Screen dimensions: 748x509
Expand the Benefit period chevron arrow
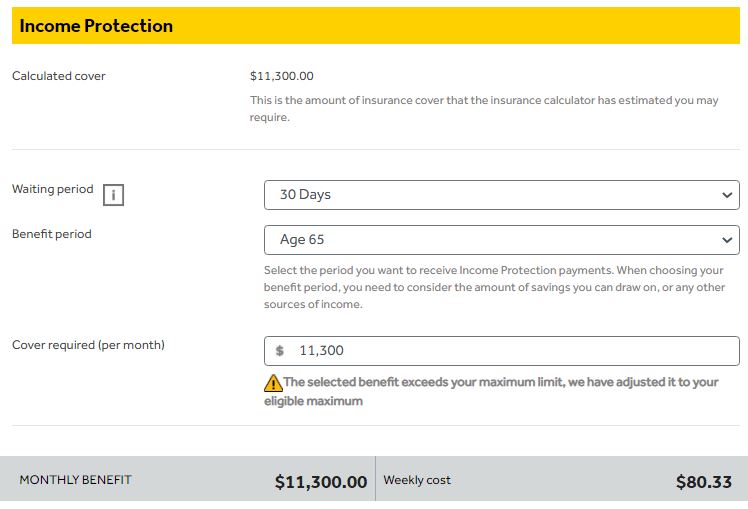[727, 239]
